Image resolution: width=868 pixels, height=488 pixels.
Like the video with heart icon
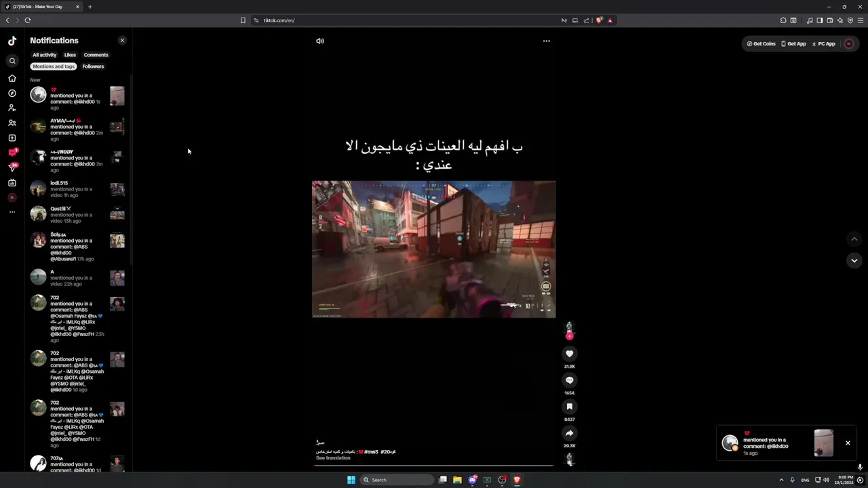click(570, 354)
